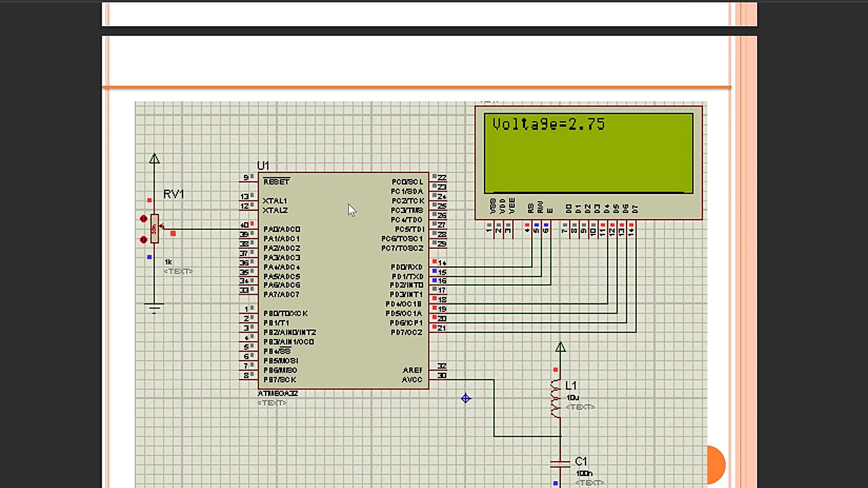
Task: Click the AVCC pin label on U1
Action: click(412, 380)
